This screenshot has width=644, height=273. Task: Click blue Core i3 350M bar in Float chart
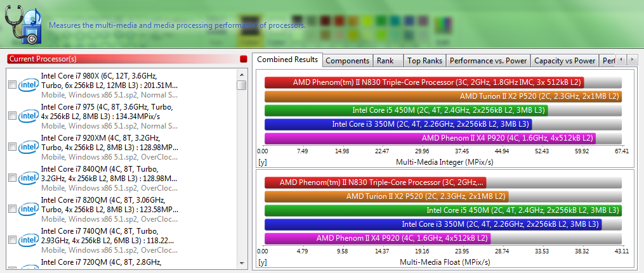[x=433, y=224]
